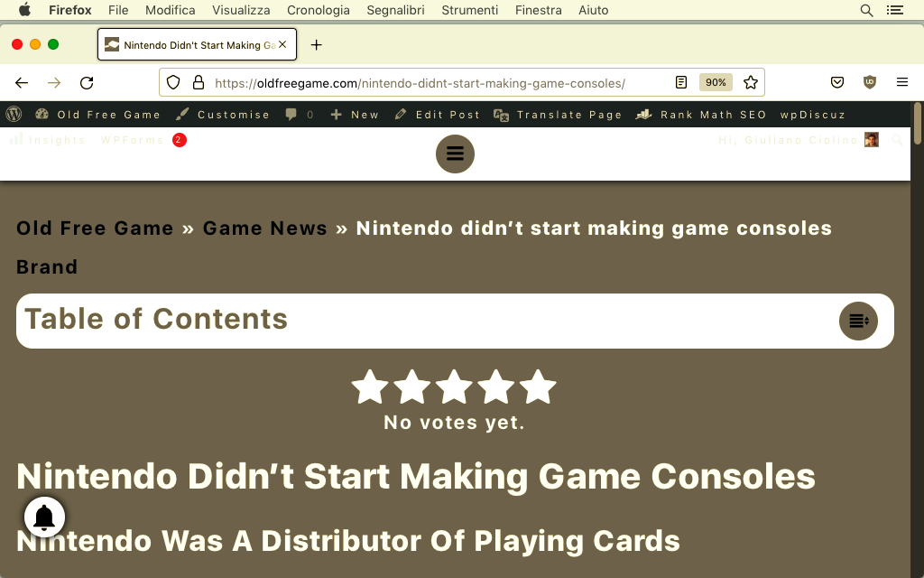Close the Nintendo article tab

(x=282, y=44)
